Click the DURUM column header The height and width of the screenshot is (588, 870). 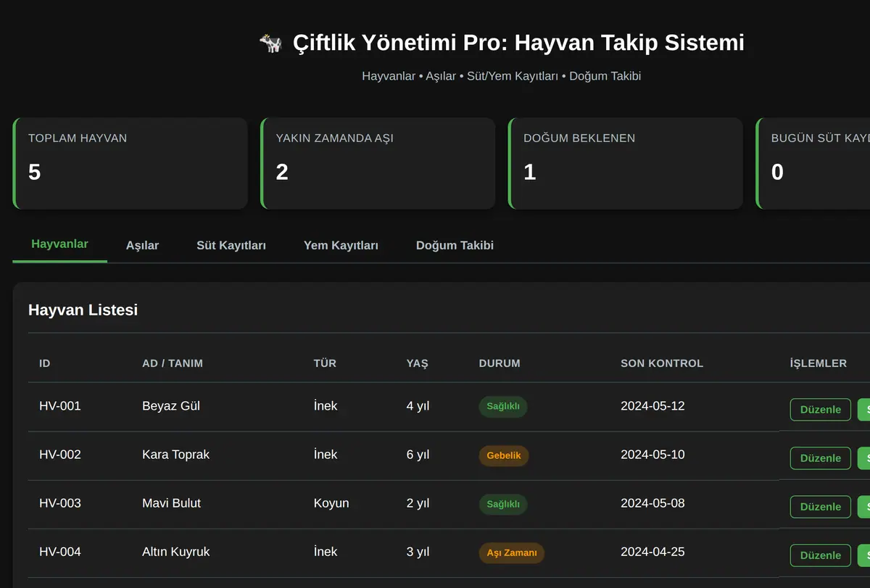500,363
